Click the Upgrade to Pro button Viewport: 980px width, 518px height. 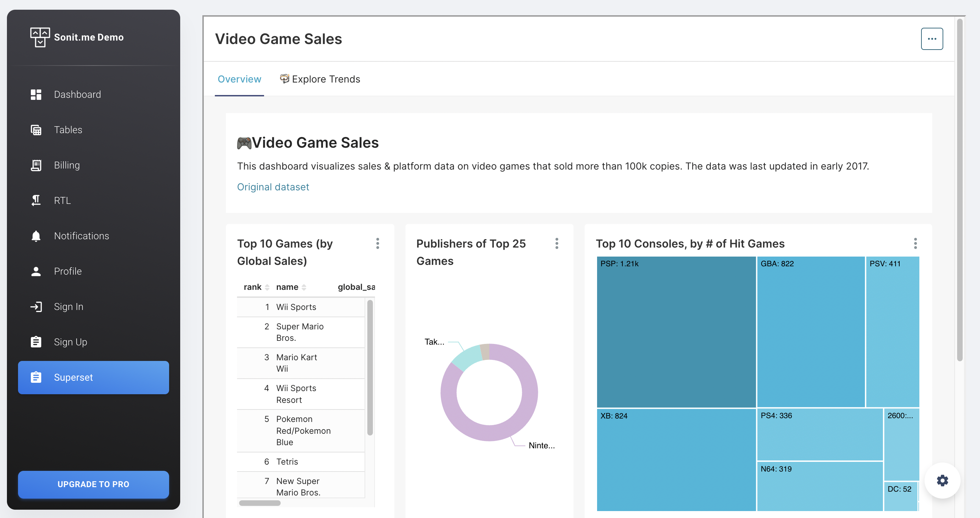[93, 484]
